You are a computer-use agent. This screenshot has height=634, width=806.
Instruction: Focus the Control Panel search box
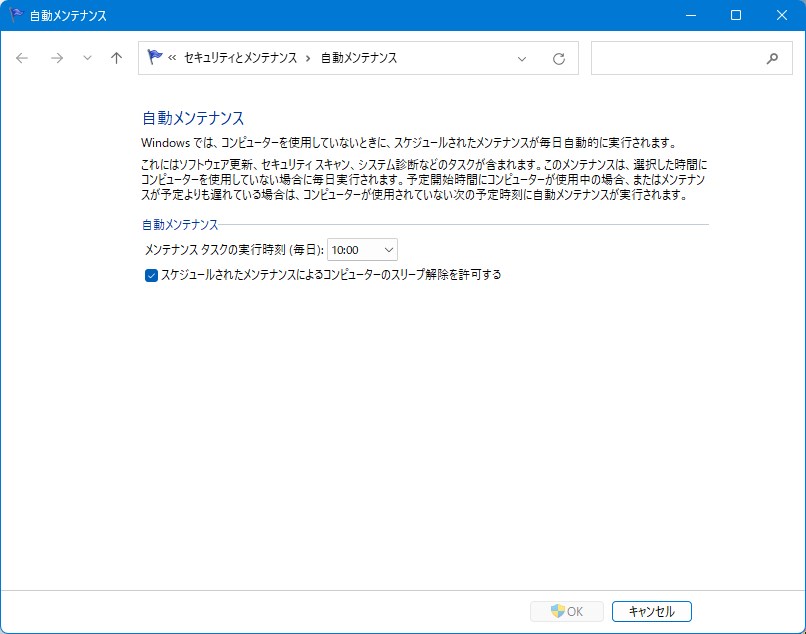point(675,58)
